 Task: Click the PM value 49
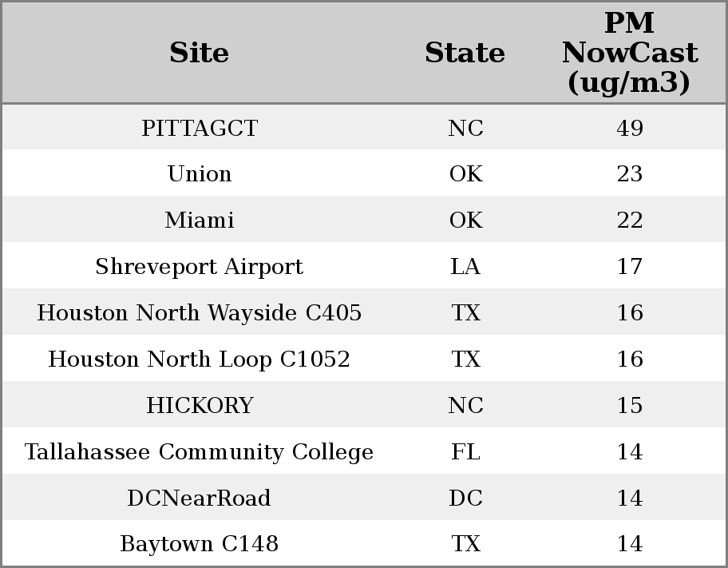(x=629, y=128)
